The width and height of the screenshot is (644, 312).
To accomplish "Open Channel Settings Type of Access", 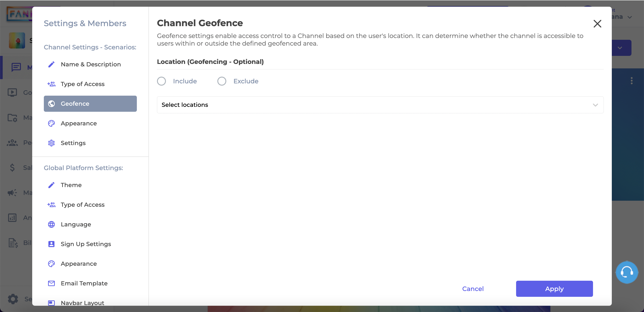I will point(90,84).
